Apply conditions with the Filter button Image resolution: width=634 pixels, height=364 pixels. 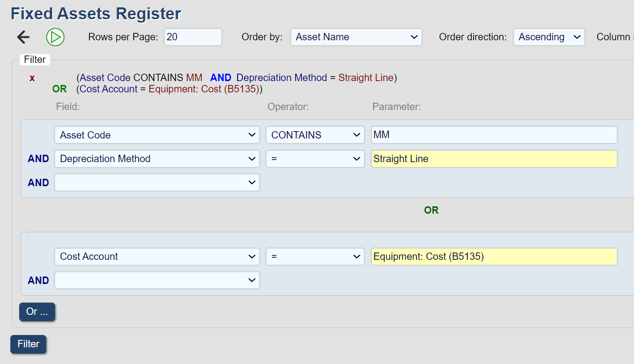[x=28, y=344]
